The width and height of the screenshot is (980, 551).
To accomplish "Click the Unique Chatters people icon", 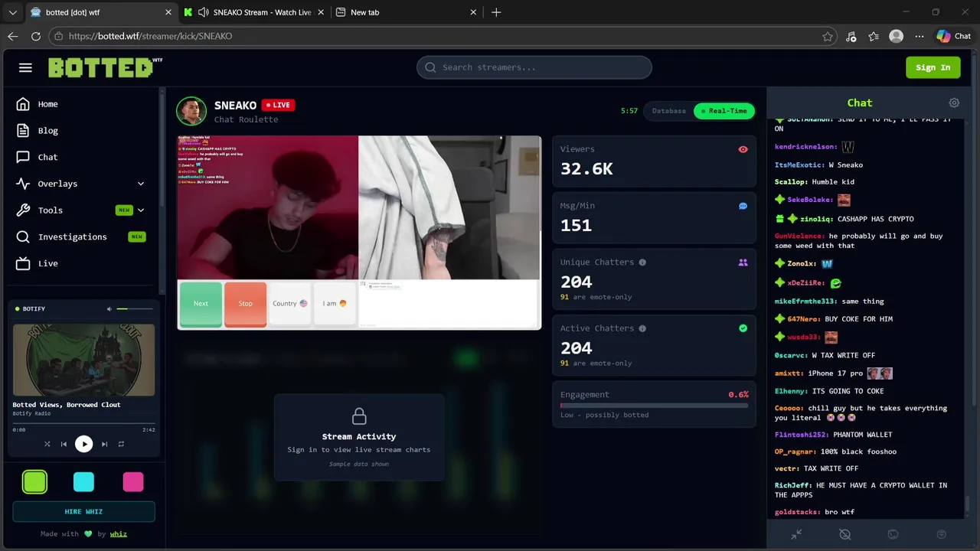I will click(x=743, y=262).
